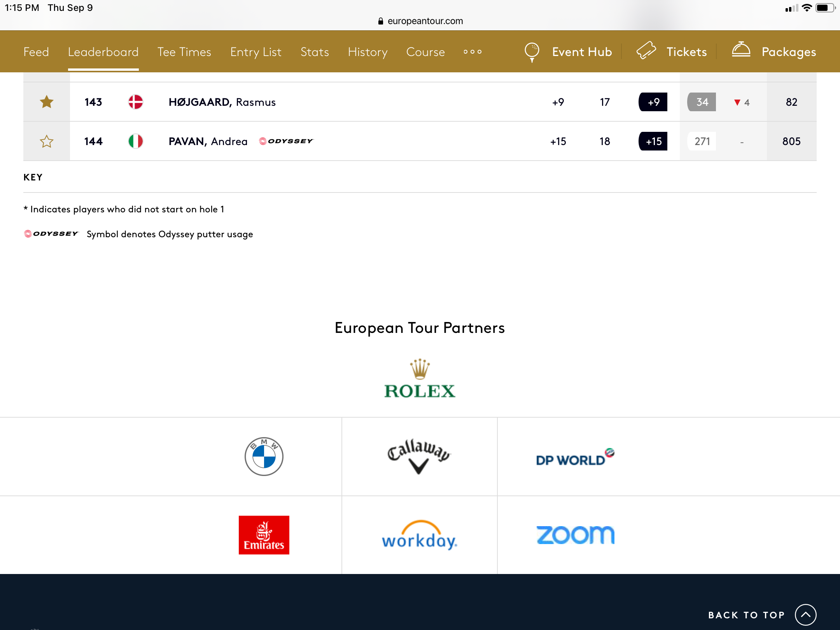Open the Rolex partner logo
Viewport: 840px width, 630px height.
[x=420, y=378]
